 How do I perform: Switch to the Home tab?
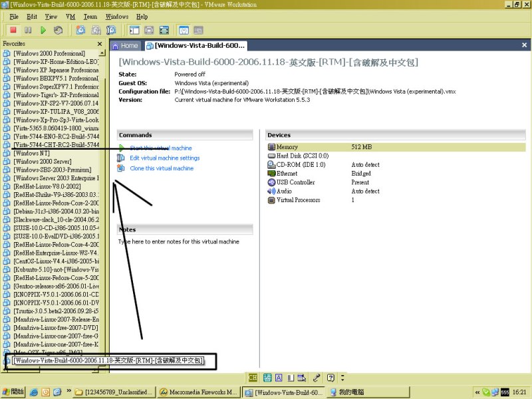tap(125, 45)
